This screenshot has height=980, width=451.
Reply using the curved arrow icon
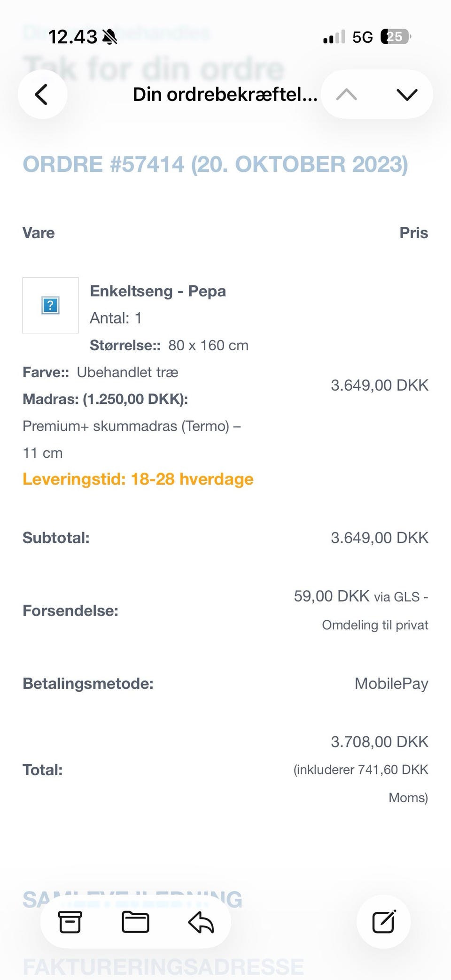(x=201, y=922)
